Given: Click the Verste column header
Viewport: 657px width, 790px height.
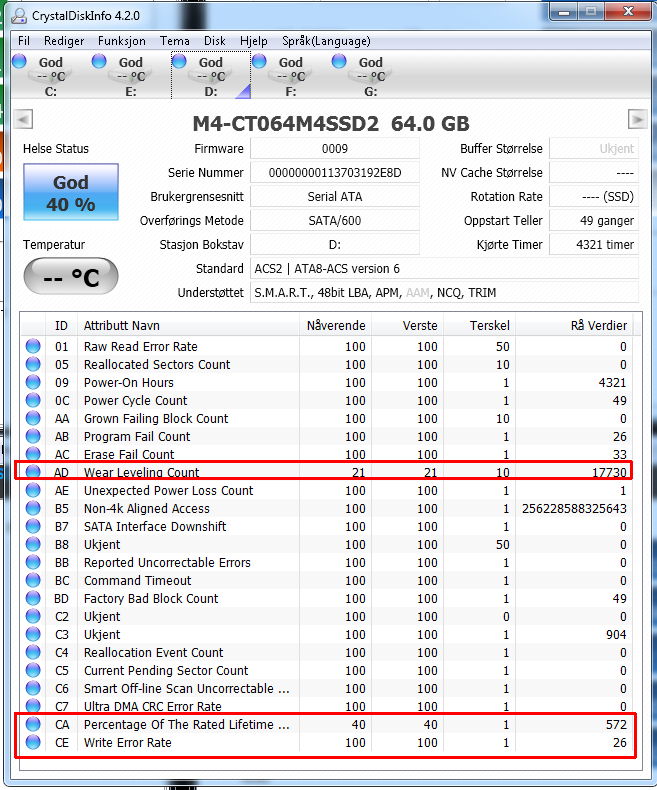Looking at the screenshot, I should pyautogui.click(x=408, y=325).
